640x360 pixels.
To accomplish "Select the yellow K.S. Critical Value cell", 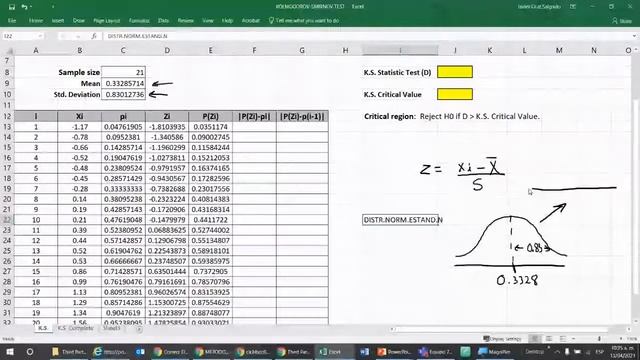I will (455, 94).
